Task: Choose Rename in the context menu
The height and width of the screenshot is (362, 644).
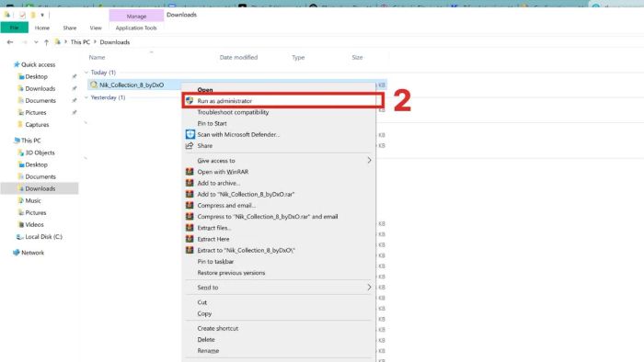Action: pyautogui.click(x=279, y=351)
